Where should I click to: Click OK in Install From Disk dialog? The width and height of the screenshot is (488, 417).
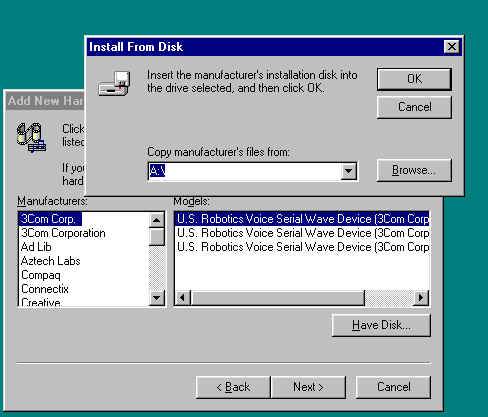(414, 79)
